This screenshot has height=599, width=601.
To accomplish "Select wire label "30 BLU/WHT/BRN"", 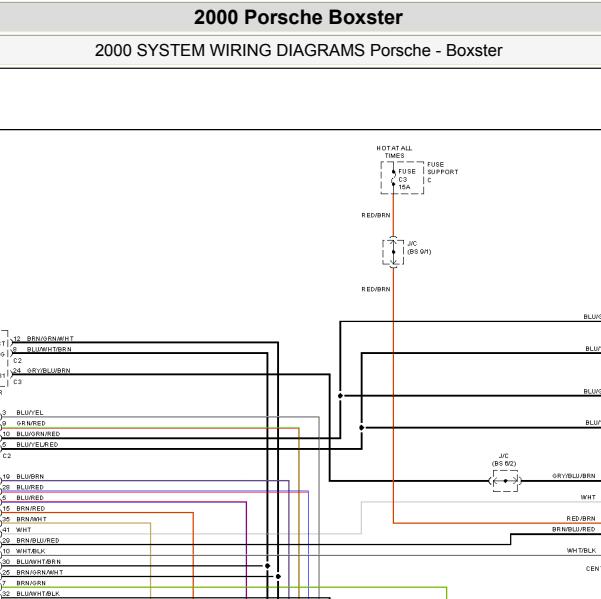I will click(x=31, y=561).
